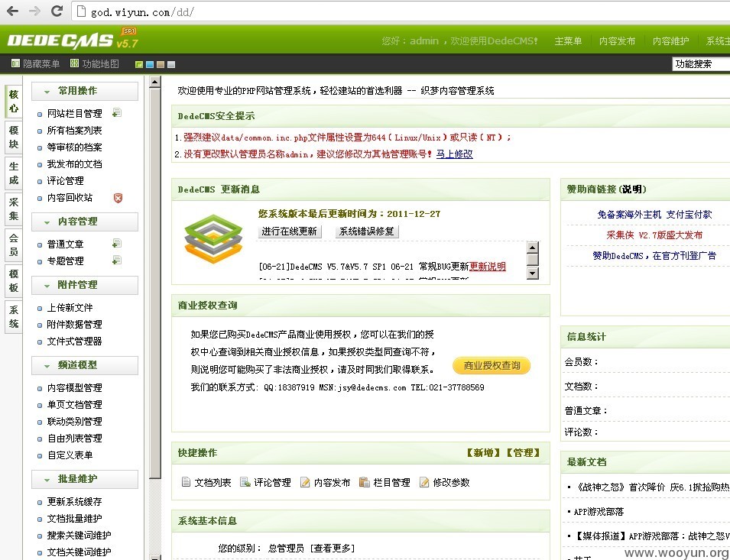Open the APP游戏部落 latest document

tap(599, 512)
